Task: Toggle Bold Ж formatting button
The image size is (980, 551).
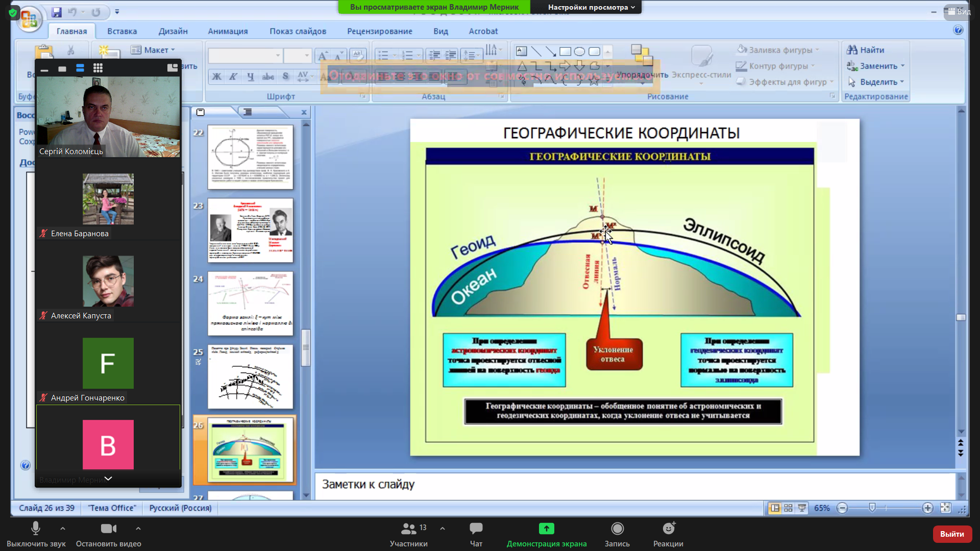Action: tap(217, 77)
